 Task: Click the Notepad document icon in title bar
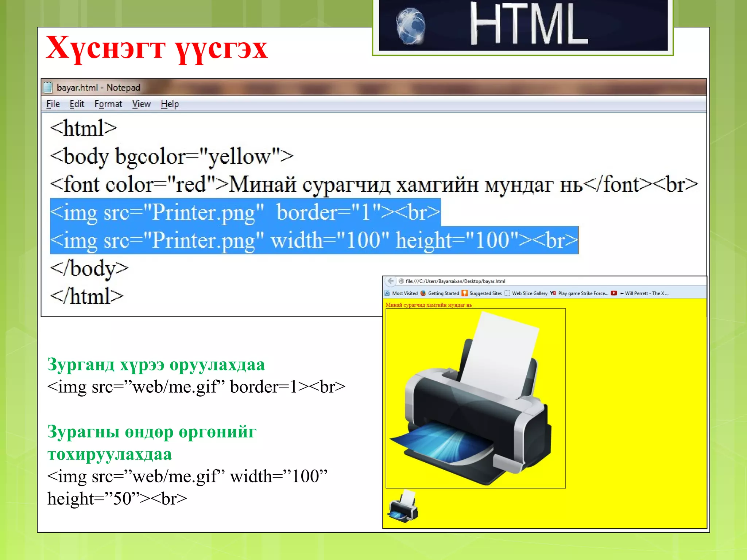(48, 87)
